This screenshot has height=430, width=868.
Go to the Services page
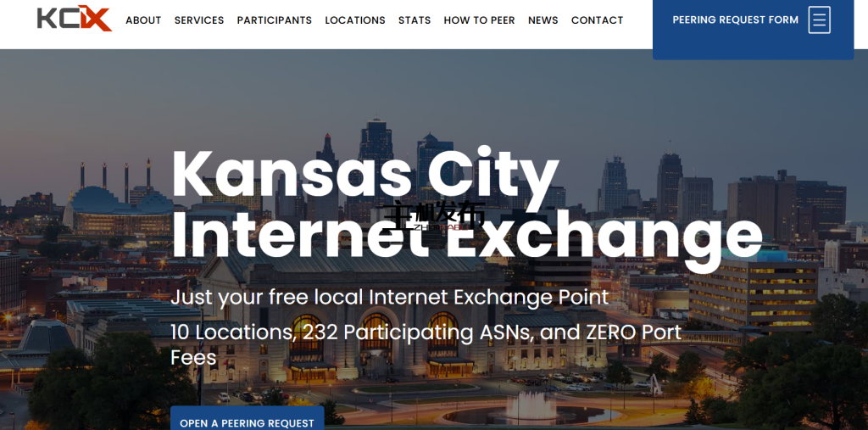tap(199, 20)
